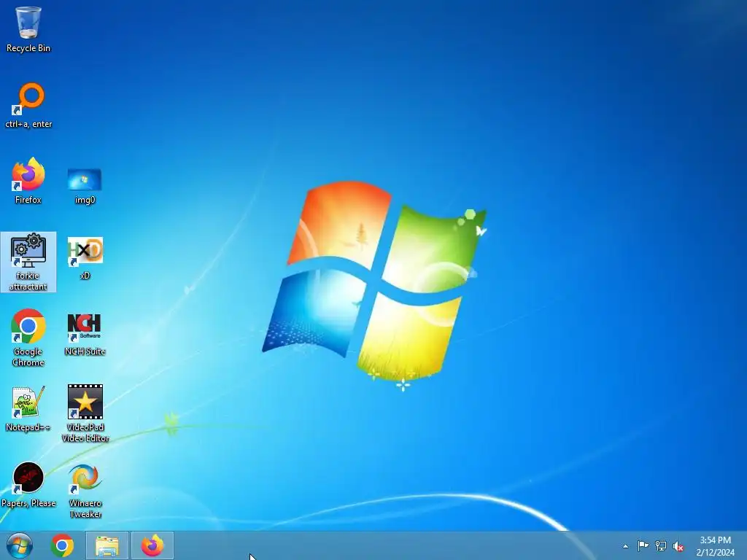
Task: Open the Action Center flag icon
Action: [643, 545]
